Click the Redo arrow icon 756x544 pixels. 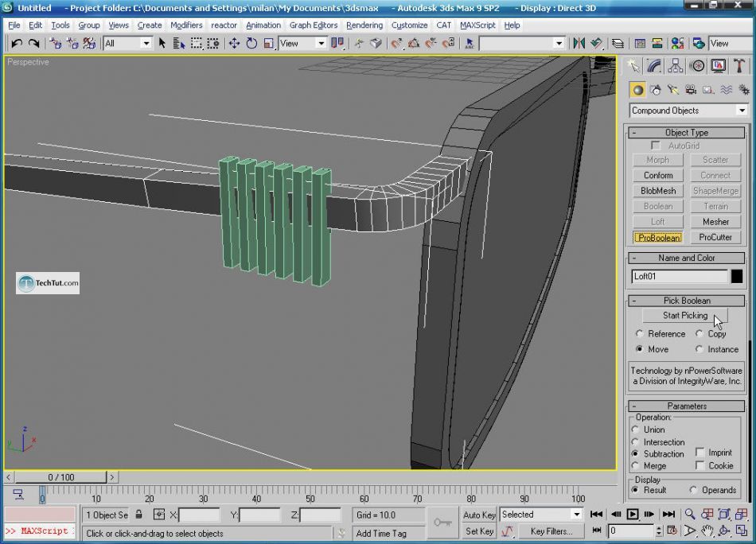pos(33,44)
